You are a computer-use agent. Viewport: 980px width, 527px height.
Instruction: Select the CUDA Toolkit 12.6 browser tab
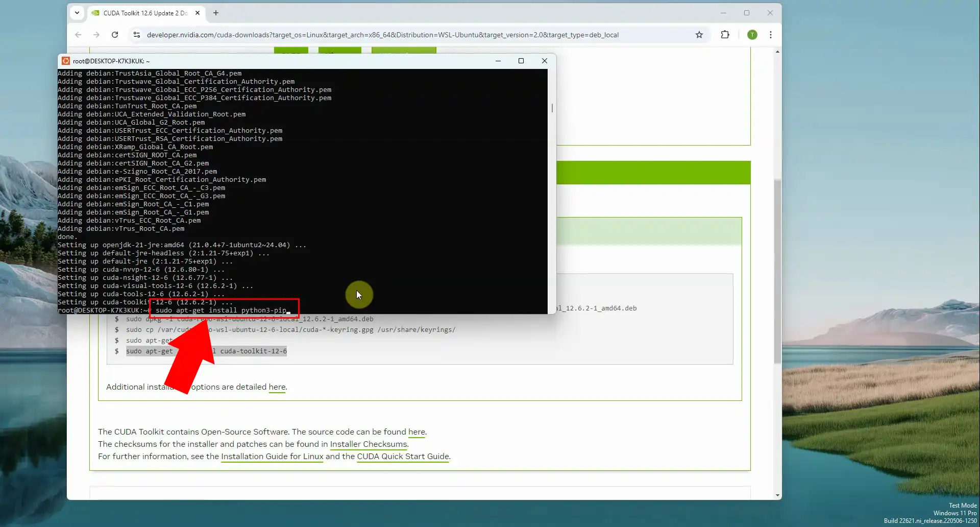pos(146,13)
